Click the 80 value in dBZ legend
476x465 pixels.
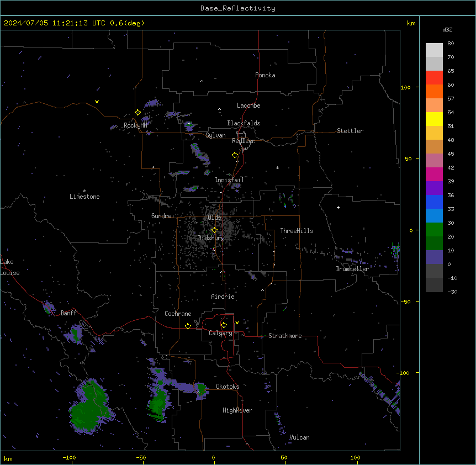[451, 44]
